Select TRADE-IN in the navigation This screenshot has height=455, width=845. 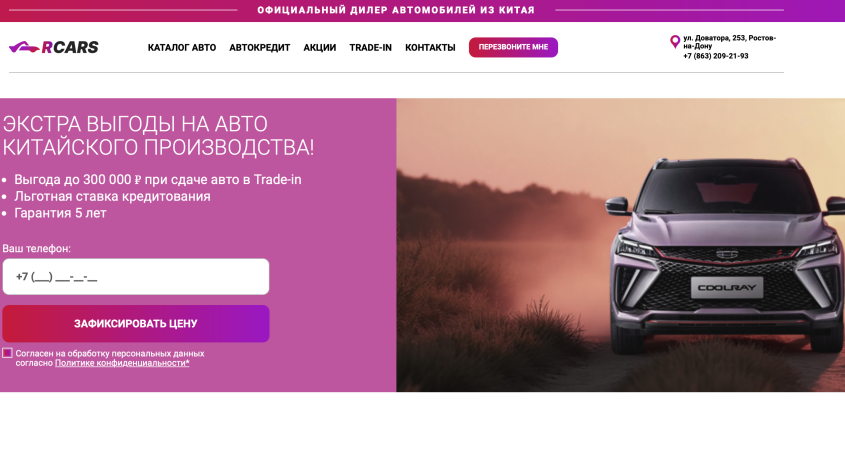point(370,47)
